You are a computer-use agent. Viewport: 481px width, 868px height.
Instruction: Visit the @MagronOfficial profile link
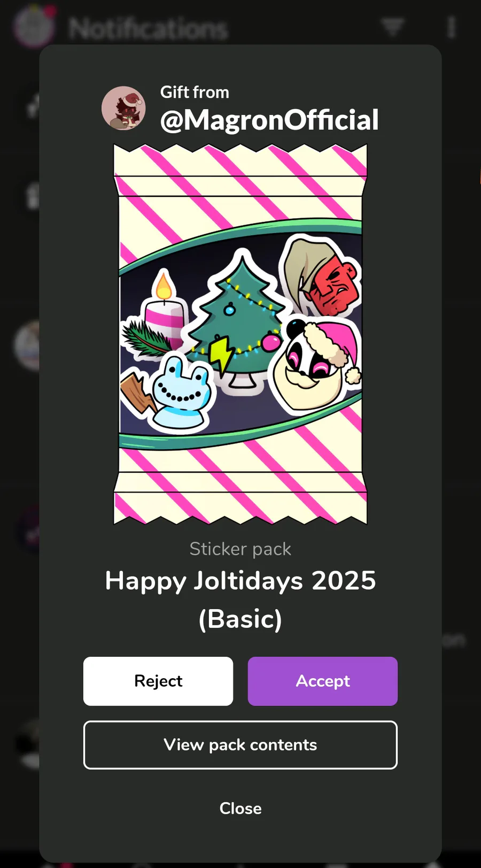[269, 120]
